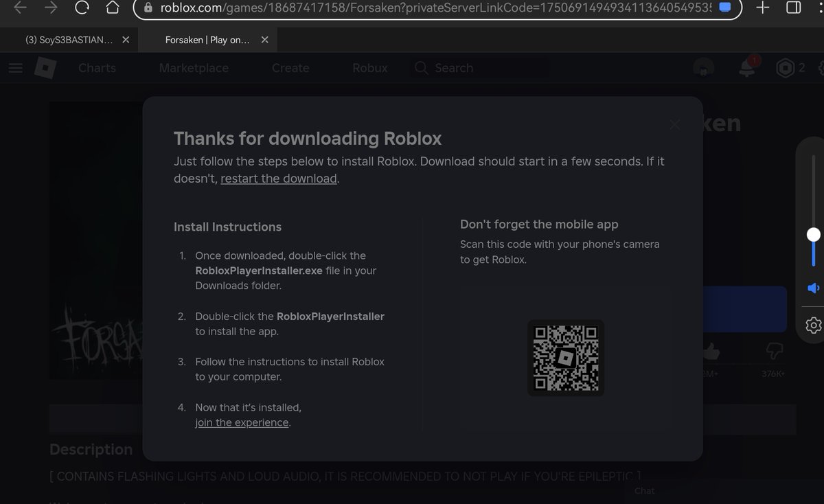Open the Marketplace page
This screenshot has width=824, height=504.
pos(194,68)
